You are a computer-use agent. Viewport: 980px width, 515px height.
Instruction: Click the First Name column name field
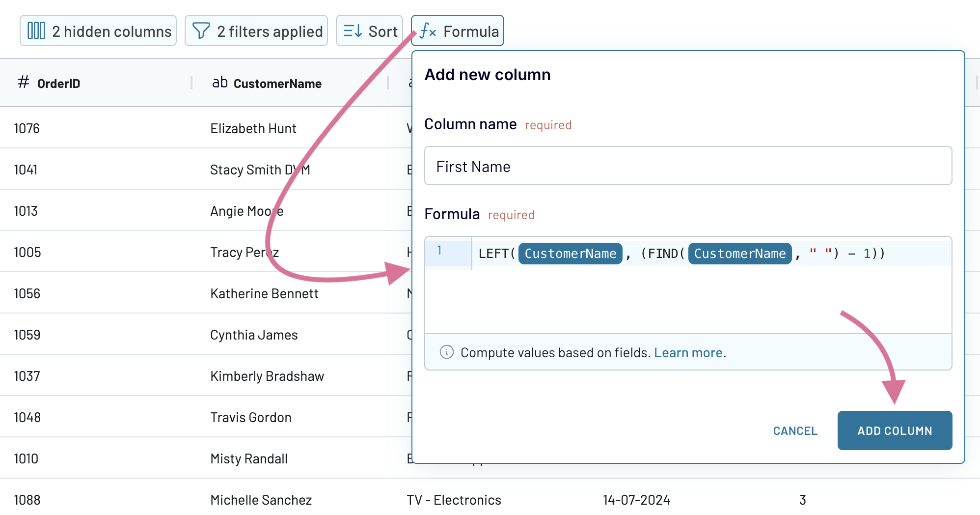(x=687, y=166)
